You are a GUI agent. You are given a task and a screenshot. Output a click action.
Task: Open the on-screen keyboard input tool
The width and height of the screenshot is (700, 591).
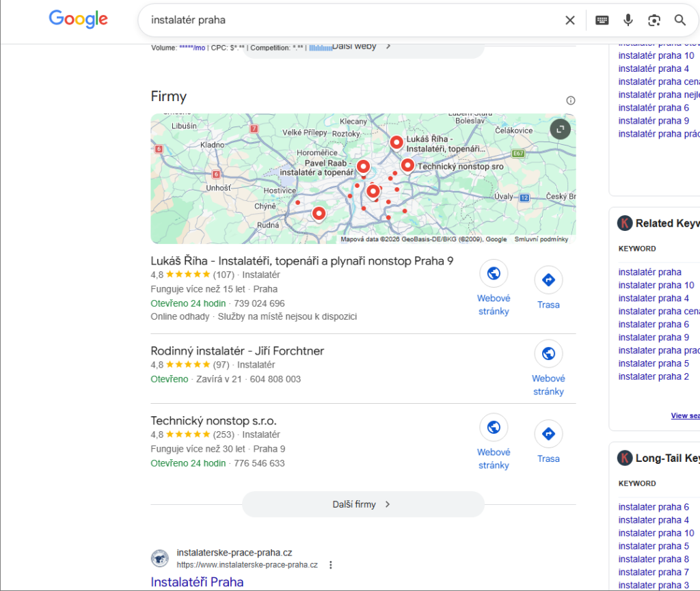pos(602,20)
